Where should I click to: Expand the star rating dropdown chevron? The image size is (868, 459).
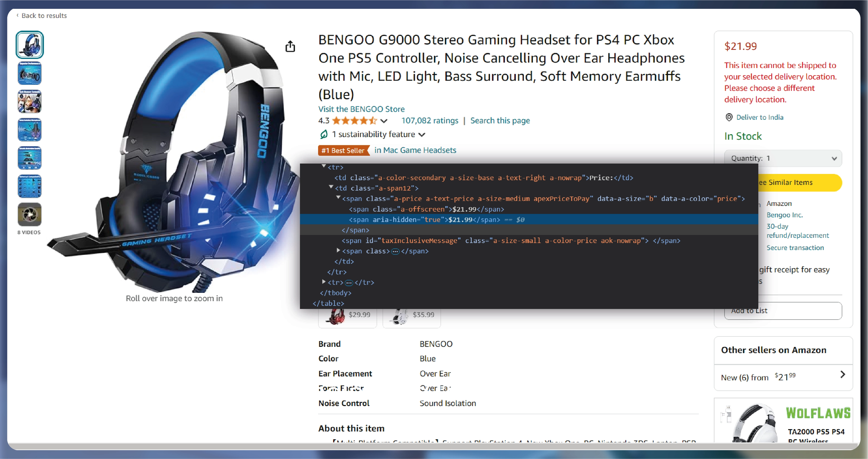click(384, 121)
